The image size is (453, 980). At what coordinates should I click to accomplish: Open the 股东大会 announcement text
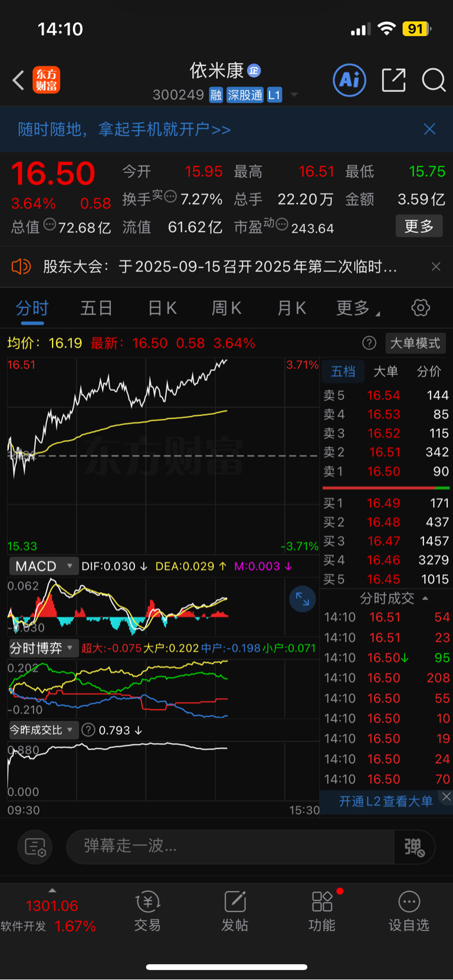point(219,267)
